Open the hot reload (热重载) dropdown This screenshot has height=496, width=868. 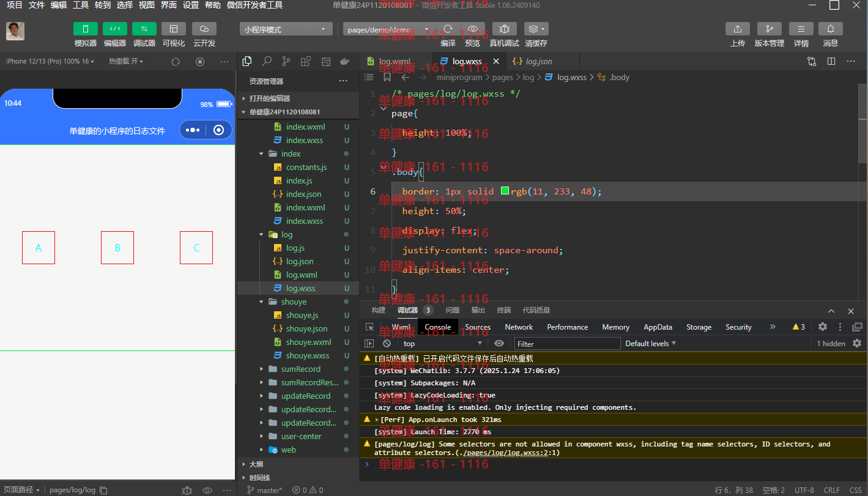click(x=126, y=61)
